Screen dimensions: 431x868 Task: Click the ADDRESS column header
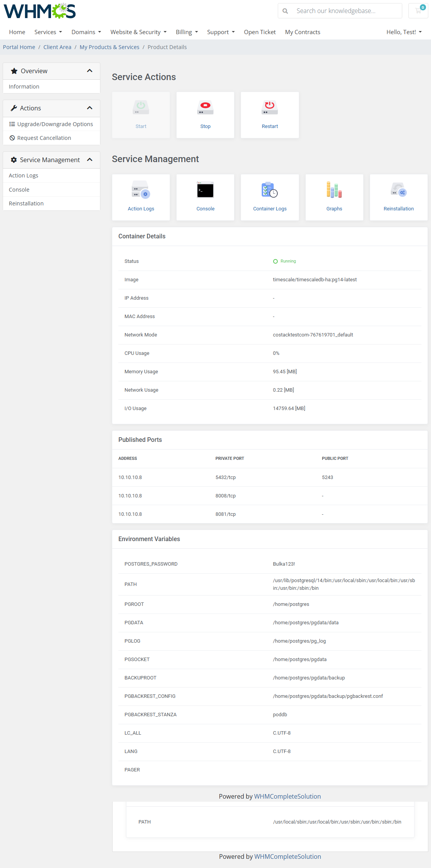(128, 458)
